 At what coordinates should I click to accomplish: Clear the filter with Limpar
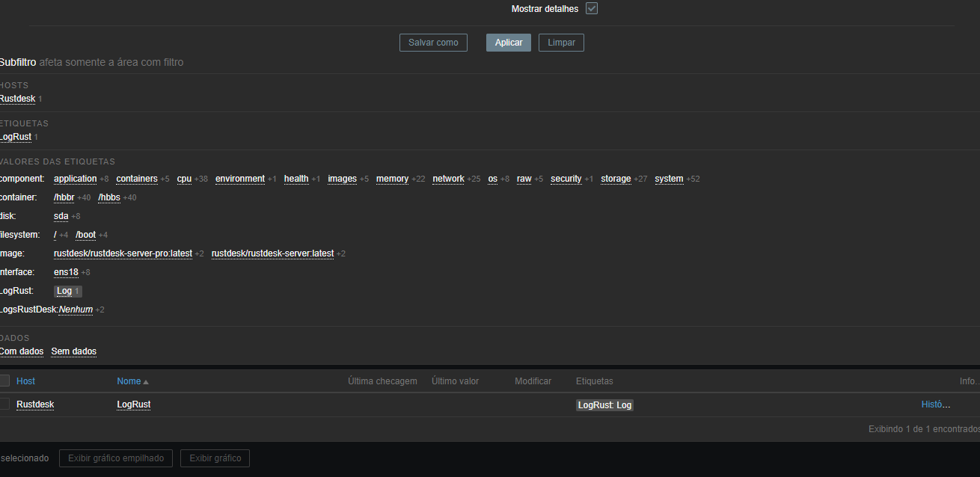[561, 43]
